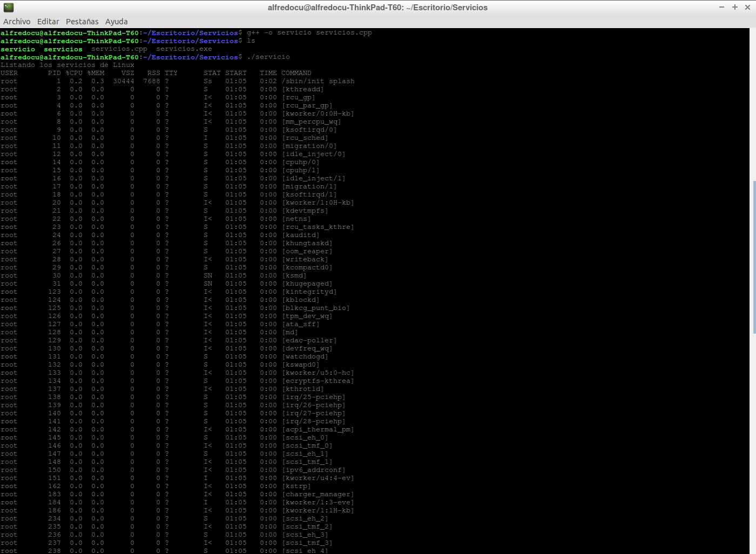Click the '[kworker/1:3-eve]' process entry
This screenshot has height=554, width=756.
(x=318, y=503)
